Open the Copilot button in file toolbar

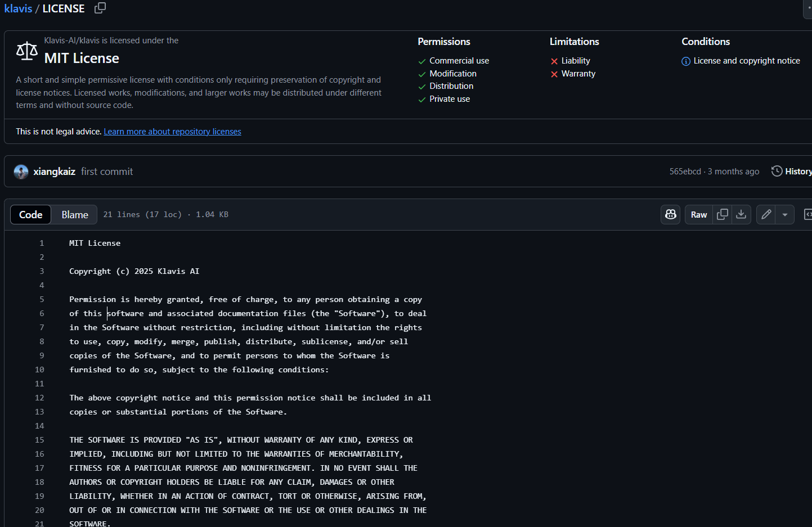[670, 214]
